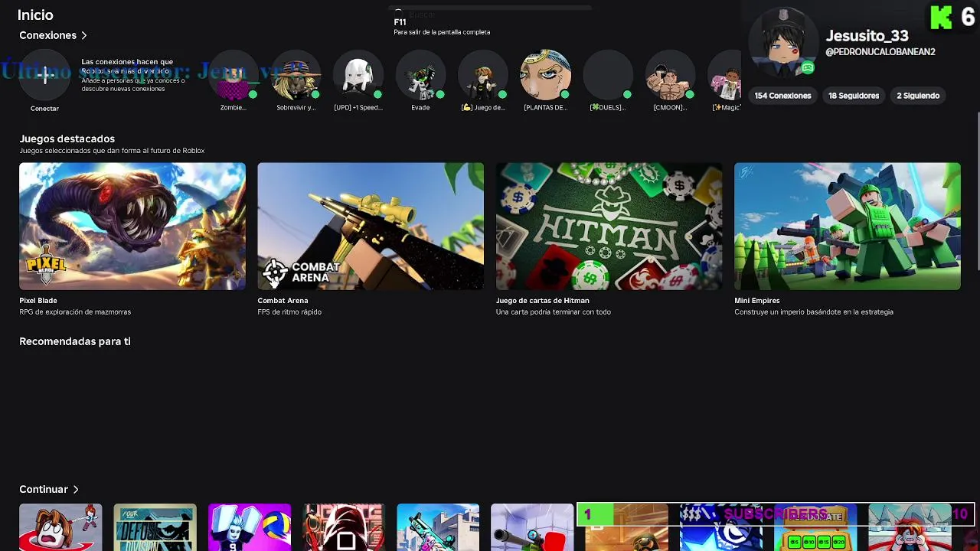Click the Juego de cartas de Hitman title

tap(543, 301)
